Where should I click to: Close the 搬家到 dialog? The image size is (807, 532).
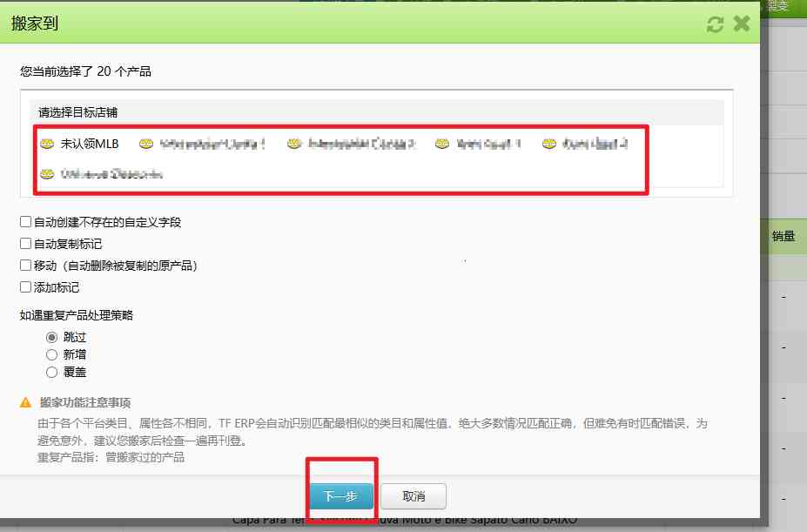coord(742,24)
